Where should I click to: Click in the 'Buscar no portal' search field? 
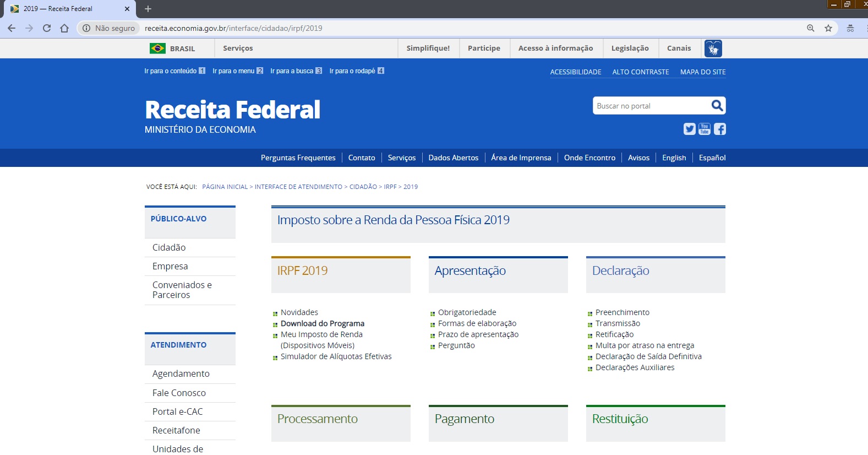click(x=651, y=106)
